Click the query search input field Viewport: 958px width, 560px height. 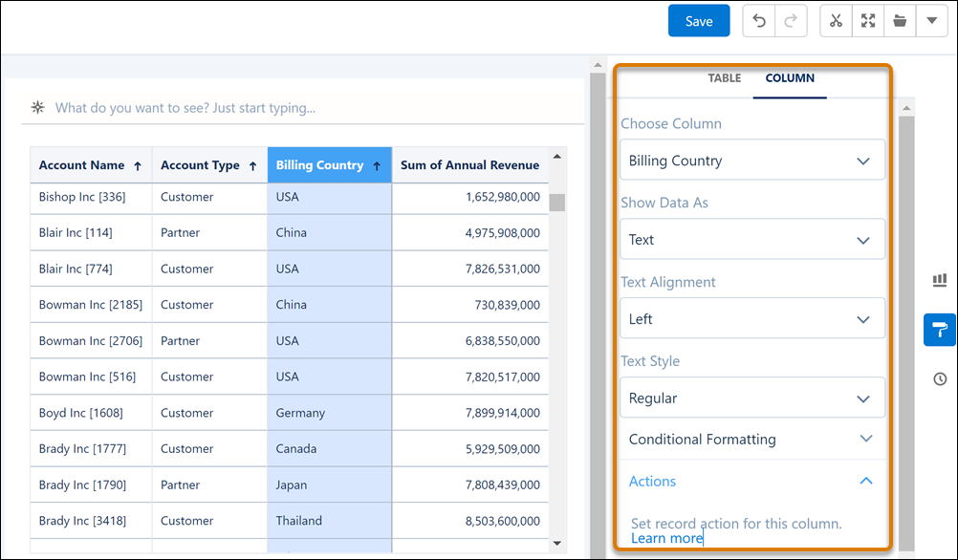(x=306, y=108)
